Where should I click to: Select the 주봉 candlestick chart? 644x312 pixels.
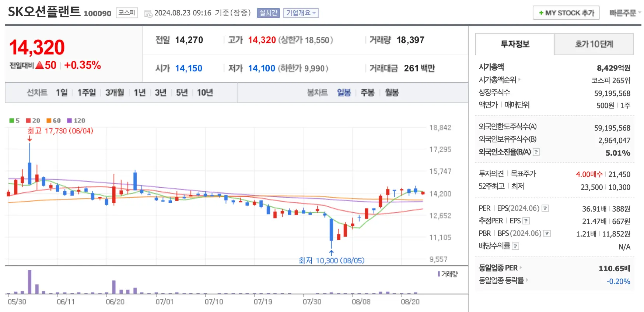click(368, 93)
